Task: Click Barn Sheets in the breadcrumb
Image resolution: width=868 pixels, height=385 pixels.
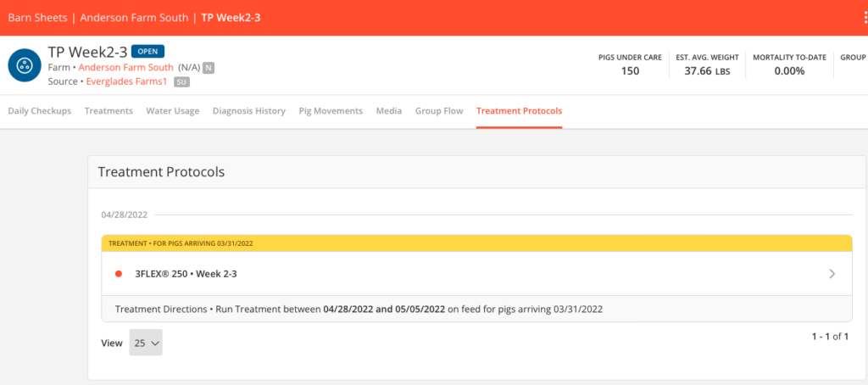Action: [x=37, y=17]
